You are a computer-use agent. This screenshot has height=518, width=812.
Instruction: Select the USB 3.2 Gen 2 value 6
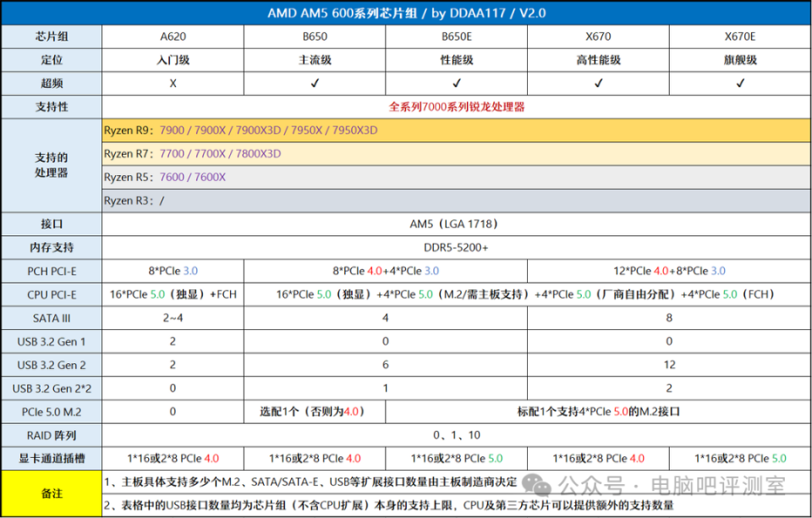click(x=386, y=365)
